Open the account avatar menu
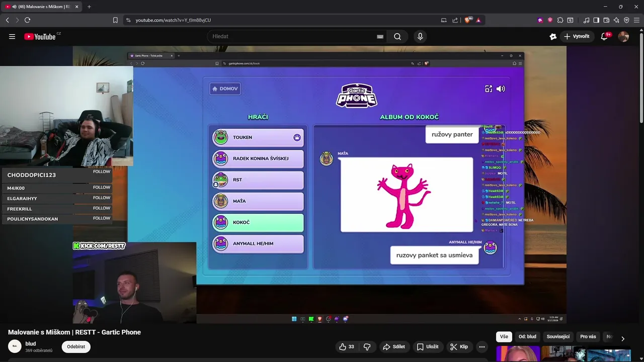The image size is (644, 362). pyautogui.click(x=623, y=36)
